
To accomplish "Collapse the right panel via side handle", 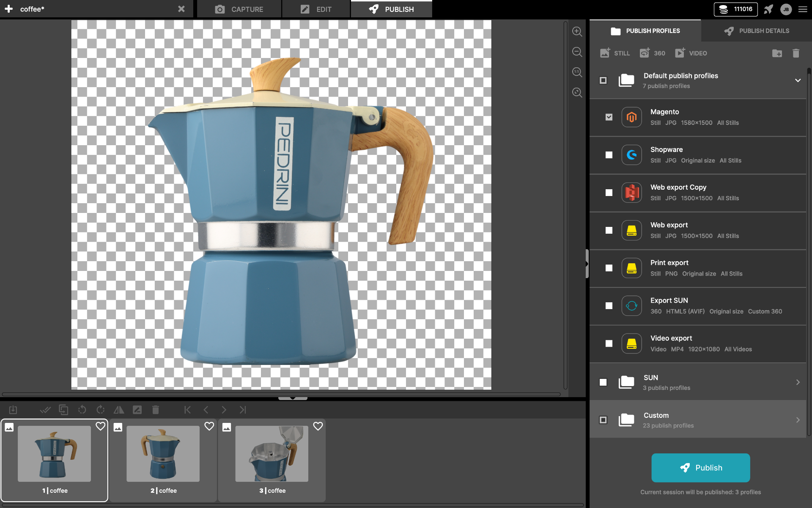I will point(587,264).
